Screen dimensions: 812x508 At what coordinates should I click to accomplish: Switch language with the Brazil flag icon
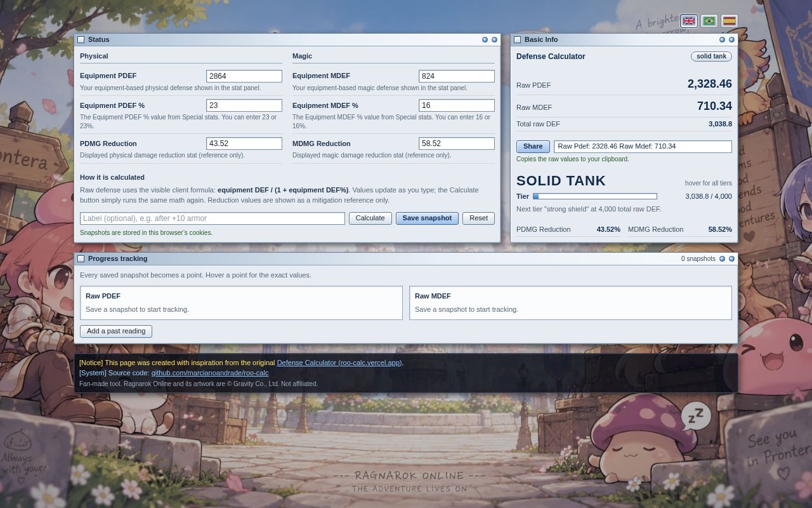709,21
